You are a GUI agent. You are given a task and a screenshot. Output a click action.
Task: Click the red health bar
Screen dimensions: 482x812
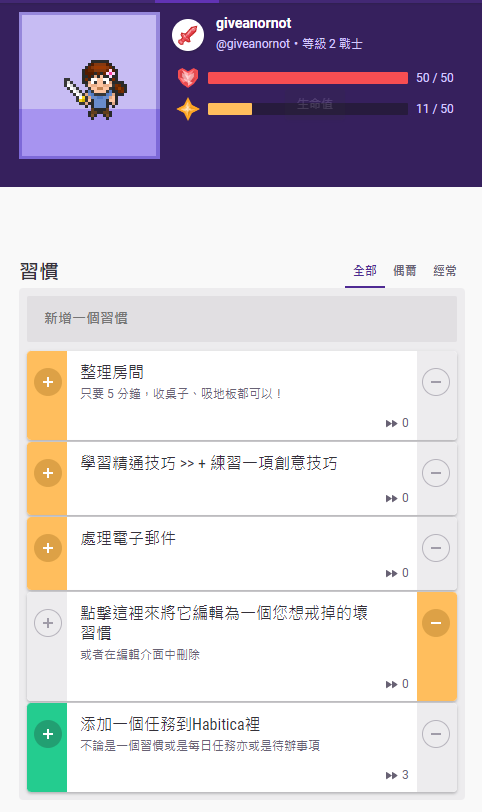308,78
